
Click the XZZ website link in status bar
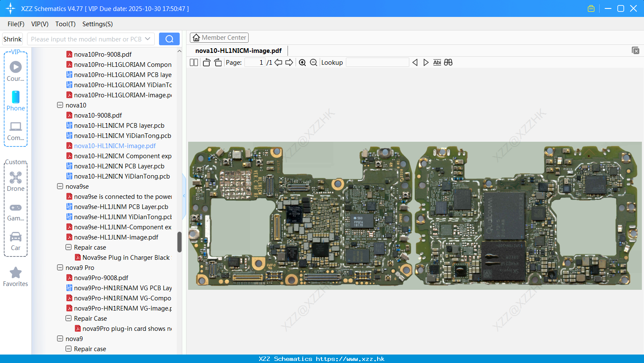tap(350, 359)
